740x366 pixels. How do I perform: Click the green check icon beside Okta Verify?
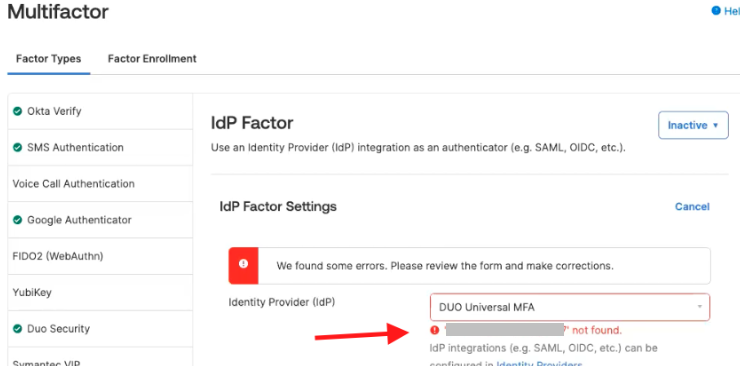(x=17, y=111)
